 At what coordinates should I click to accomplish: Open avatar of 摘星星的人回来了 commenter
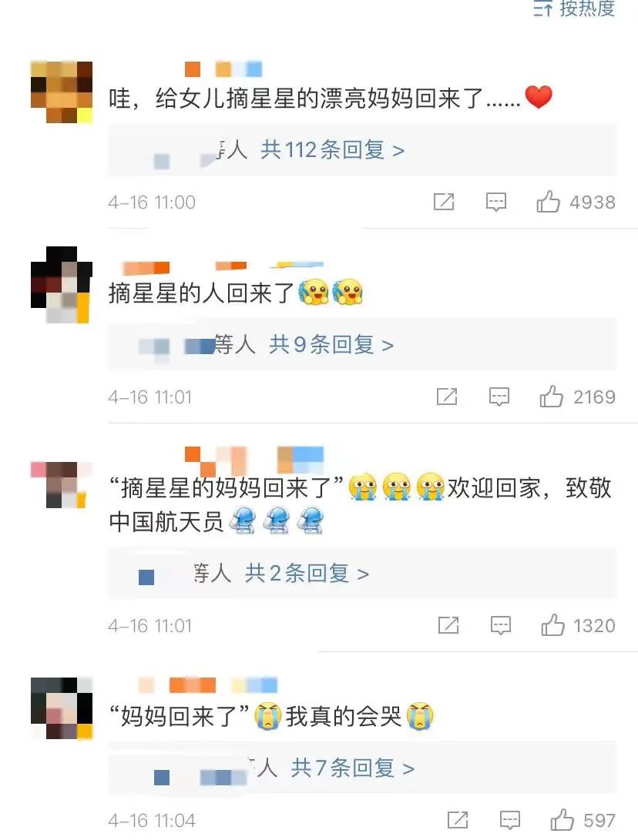[x=62, y=285]
